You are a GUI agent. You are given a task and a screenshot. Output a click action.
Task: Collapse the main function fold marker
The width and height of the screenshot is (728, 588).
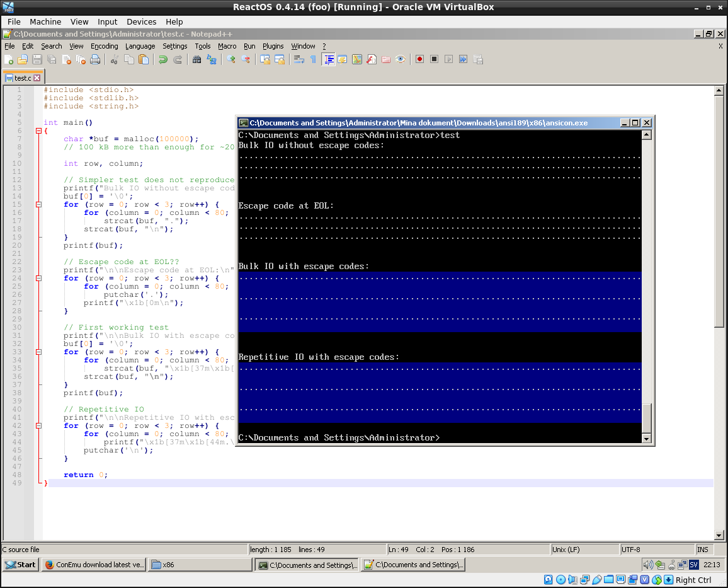point(38,131)
